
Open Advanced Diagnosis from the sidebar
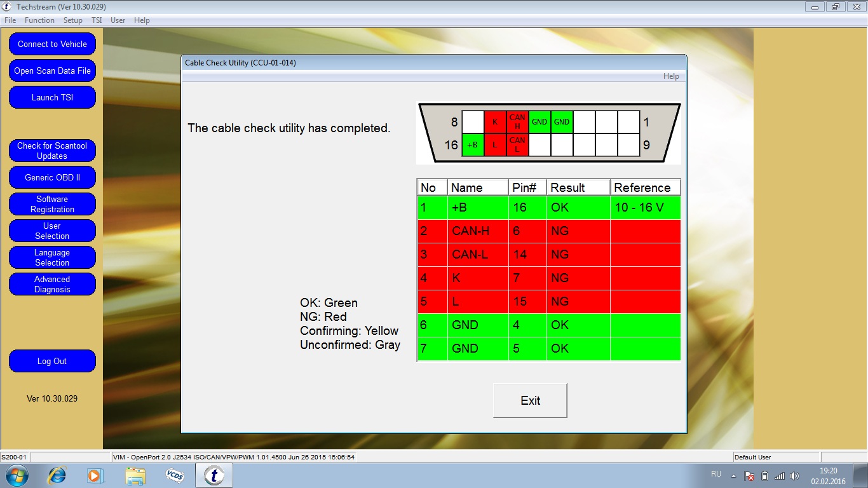[x=52, y=284]
